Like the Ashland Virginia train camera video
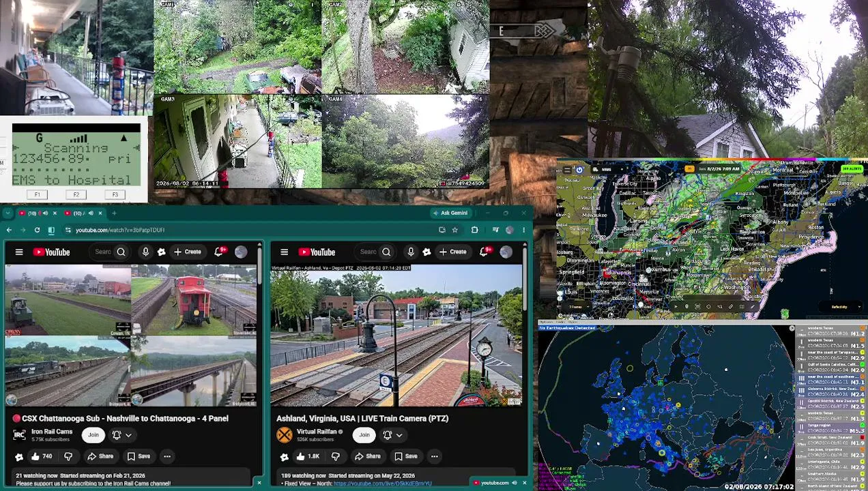Image resolution: width=868 pixels, height=491 pixels. tap(307, 456)
